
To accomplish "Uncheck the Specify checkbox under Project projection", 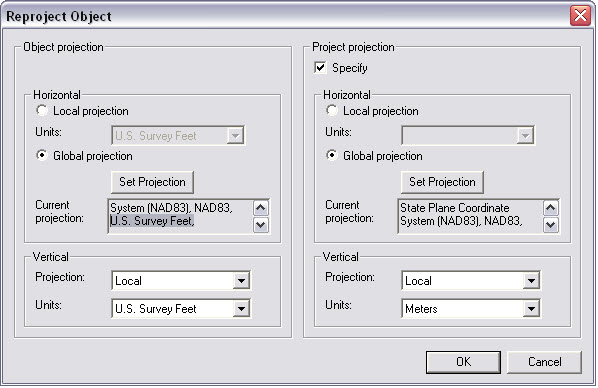I will [320, 68].
